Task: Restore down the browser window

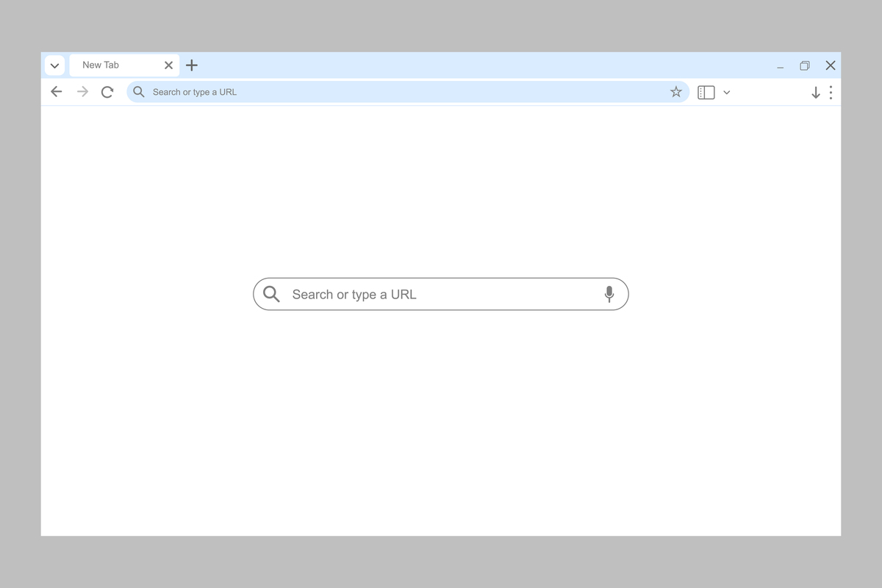Action: pos(805,65)
